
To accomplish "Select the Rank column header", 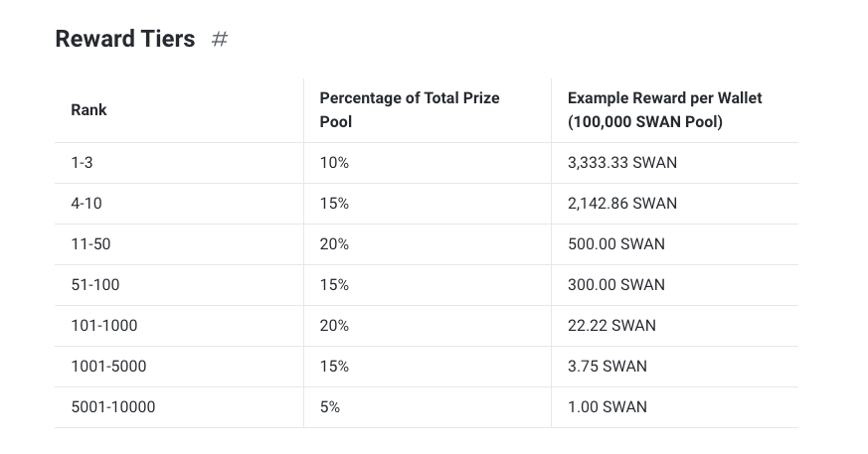I will click(88, 110).
